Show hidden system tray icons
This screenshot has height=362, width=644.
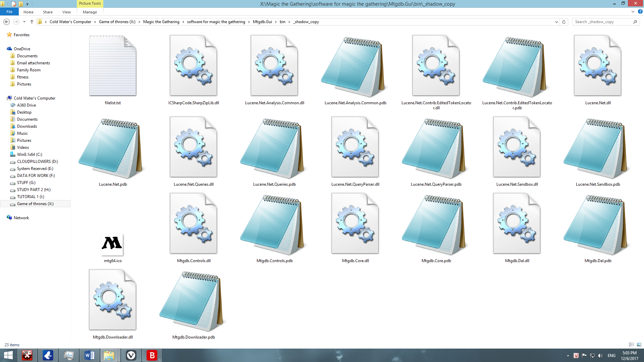click(x=568, y=356)
